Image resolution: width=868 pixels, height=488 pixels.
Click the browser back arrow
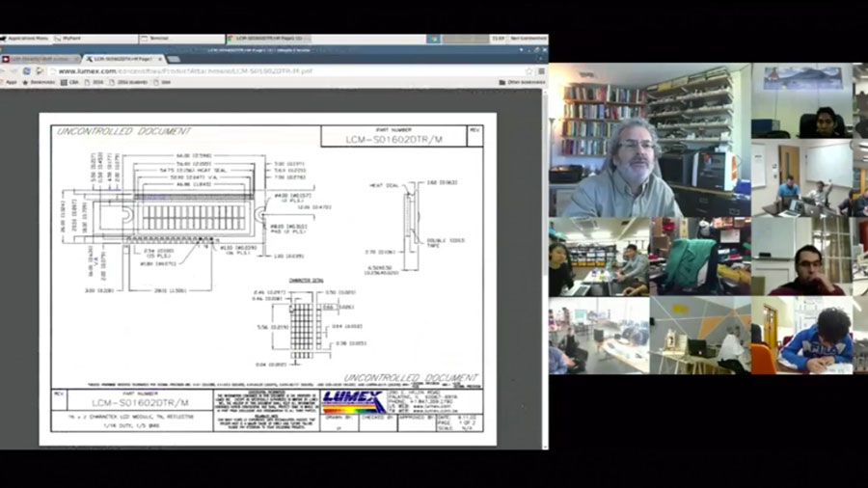coord(4,70)
